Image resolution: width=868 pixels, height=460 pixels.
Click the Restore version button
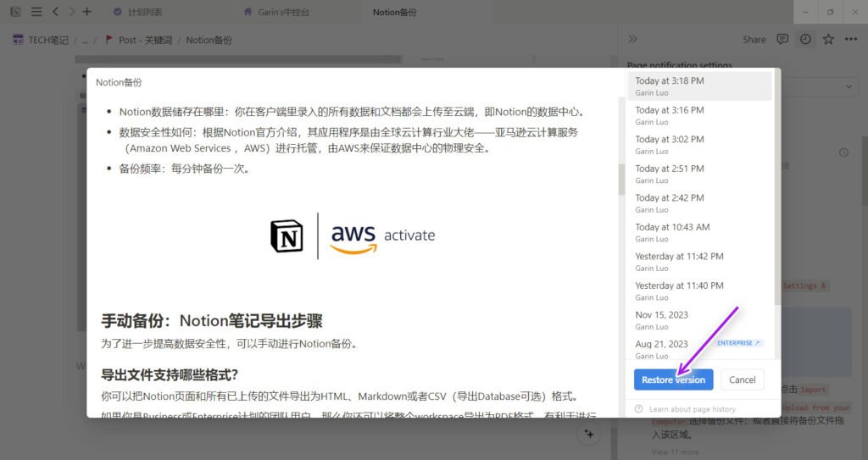click(x=673, y=380)
